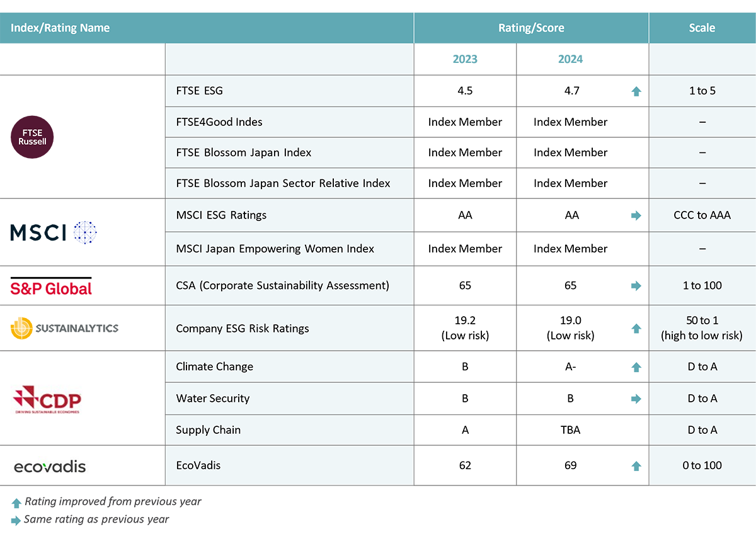This screenshot has width=756, height=539.
Task: Click the arrow next to Water Security rating
Action: click(x=630, y=398)
